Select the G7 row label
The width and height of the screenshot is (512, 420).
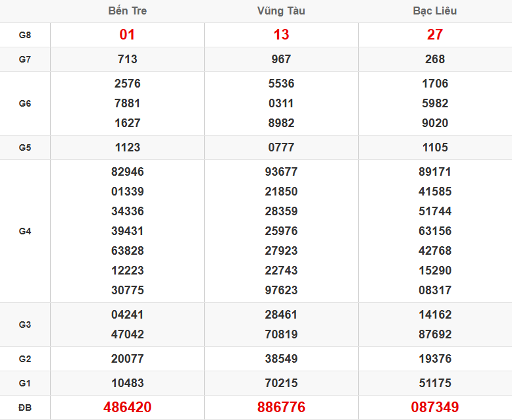tap(25, 59)
